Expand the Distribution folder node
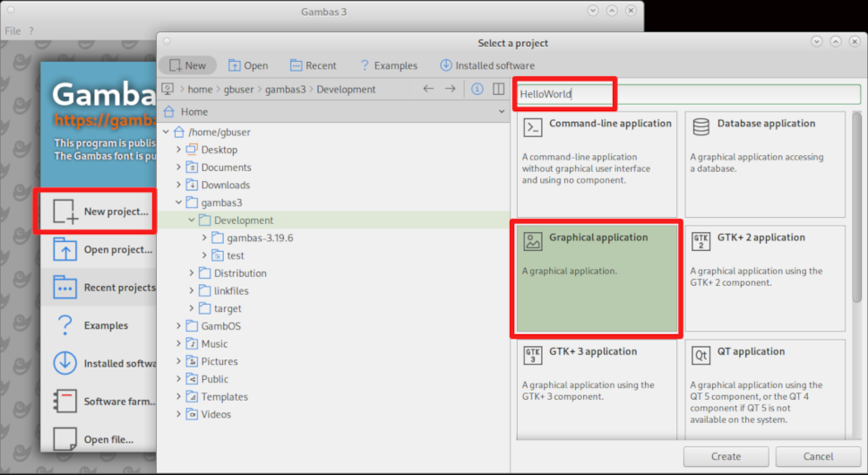This screenshot has height=475, width=868. [x=192, y=273]
